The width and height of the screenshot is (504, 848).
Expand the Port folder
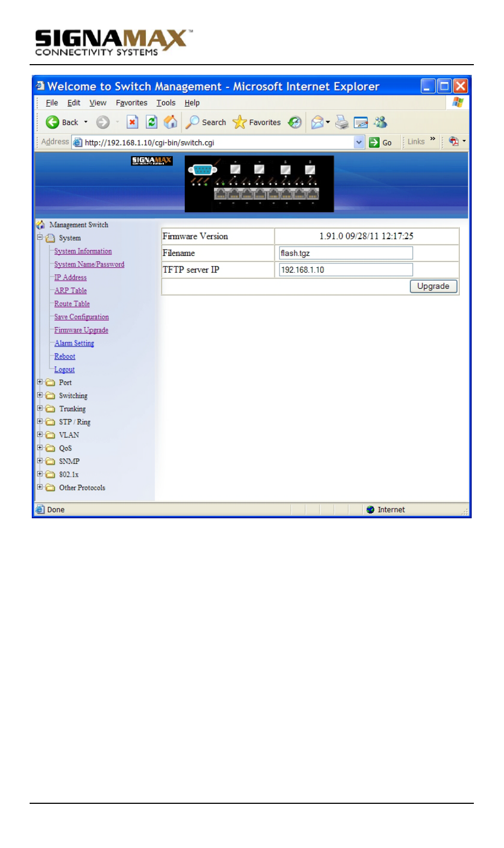(40, 382)
